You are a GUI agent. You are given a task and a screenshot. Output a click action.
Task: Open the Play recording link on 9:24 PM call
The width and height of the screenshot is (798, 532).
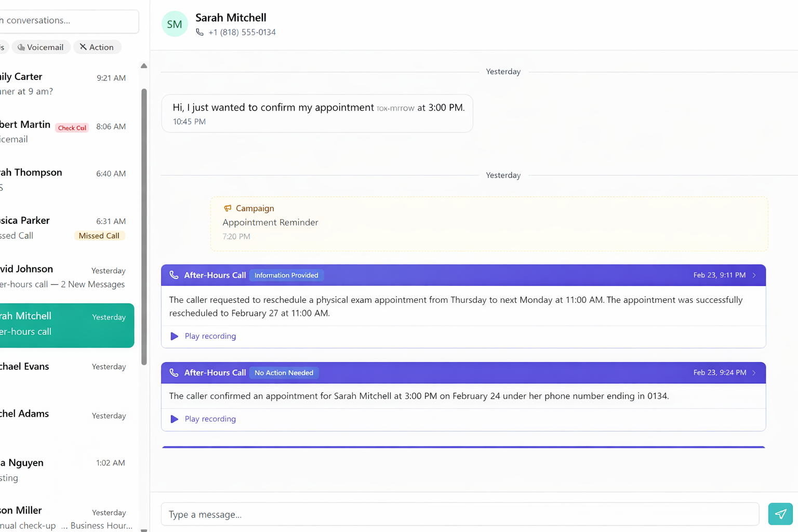coord(210,419)
